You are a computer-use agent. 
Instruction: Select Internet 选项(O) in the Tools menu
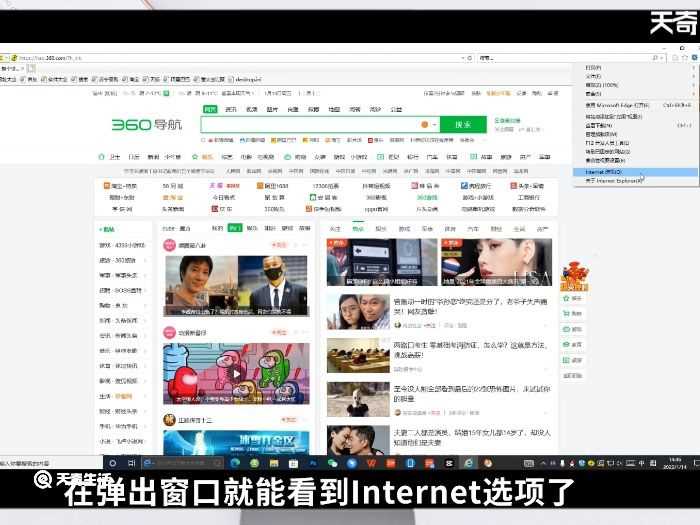pyautogui.click(x=635, y=171)
